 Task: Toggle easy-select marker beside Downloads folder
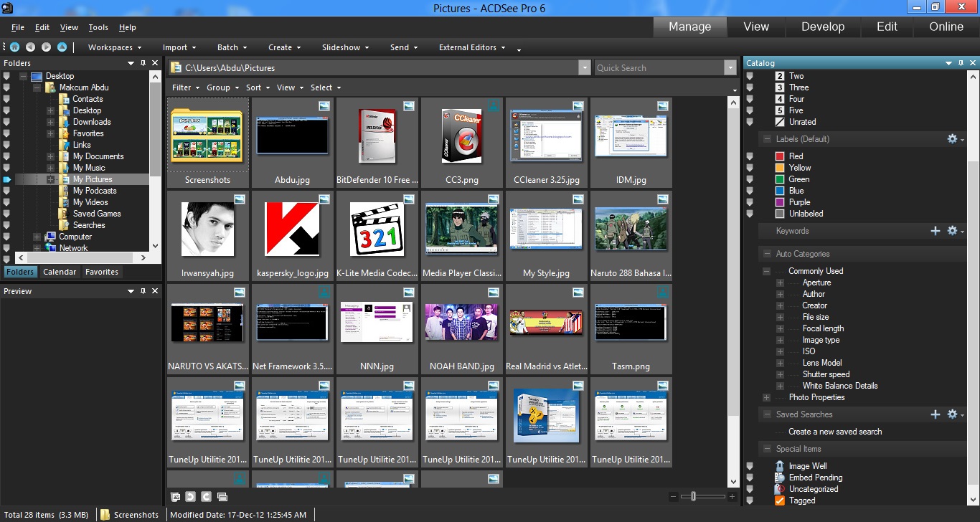(x=7, y=122)
